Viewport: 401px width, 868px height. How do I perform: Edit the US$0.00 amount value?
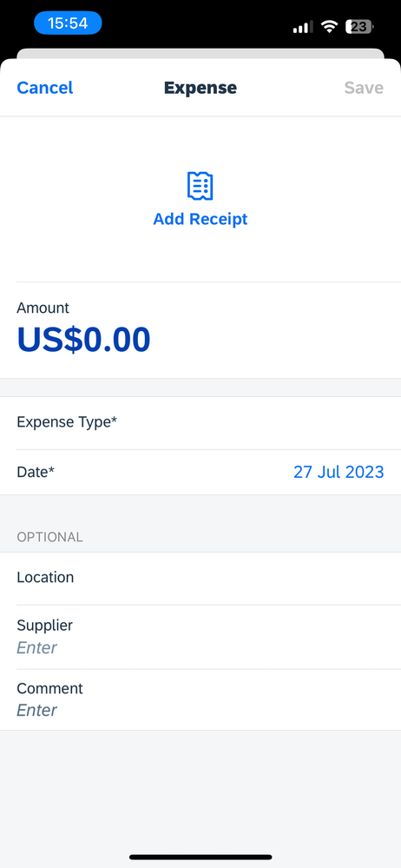tap(83, 340)
